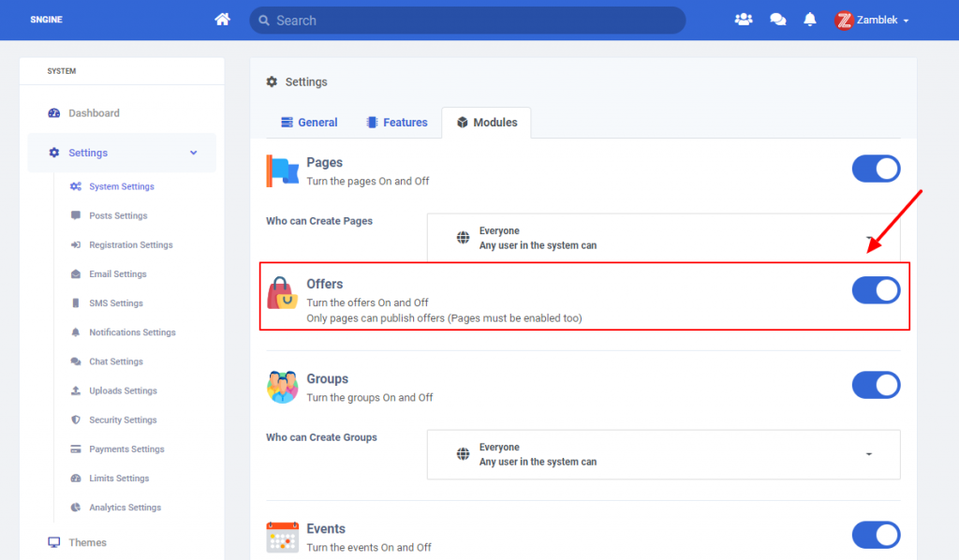The height and width of the screenshot is (560, 959).
Task: Open Limits Settings link
Action: click(x=119, y=479)
